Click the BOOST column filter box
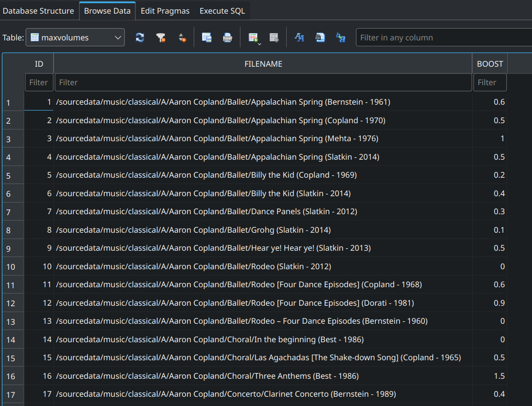 click(490, 82)
